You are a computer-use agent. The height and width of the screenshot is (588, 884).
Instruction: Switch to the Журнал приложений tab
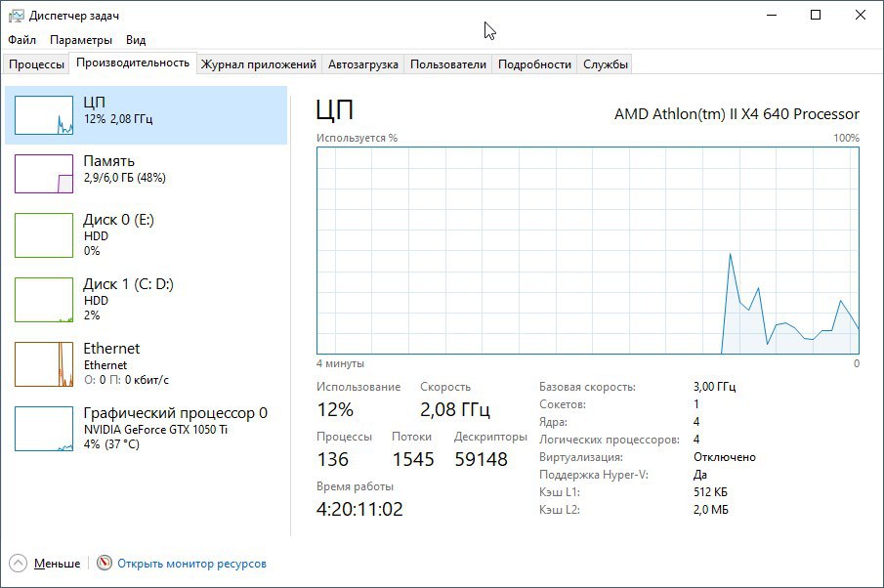pyautogui.click(x=259, y=64)
